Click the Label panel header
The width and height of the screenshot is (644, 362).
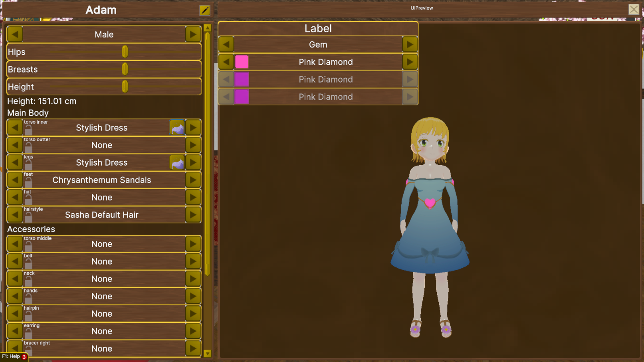tap(318, 28)
